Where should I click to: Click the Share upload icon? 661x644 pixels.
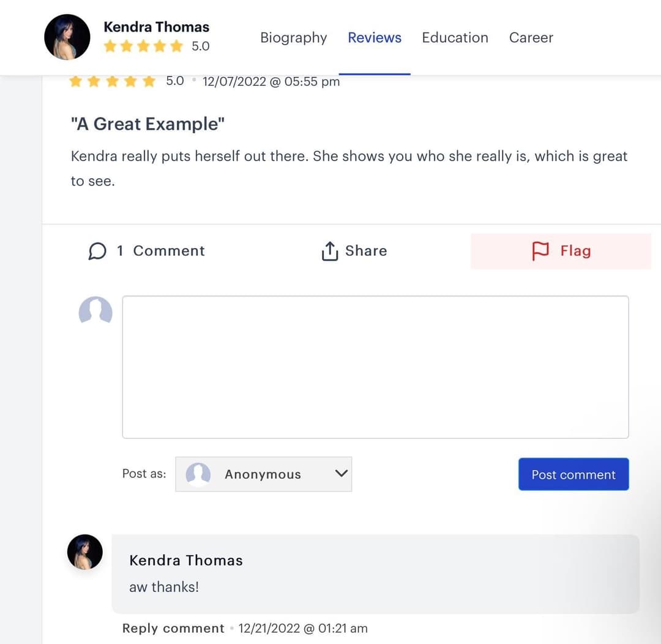click(329, 250)
